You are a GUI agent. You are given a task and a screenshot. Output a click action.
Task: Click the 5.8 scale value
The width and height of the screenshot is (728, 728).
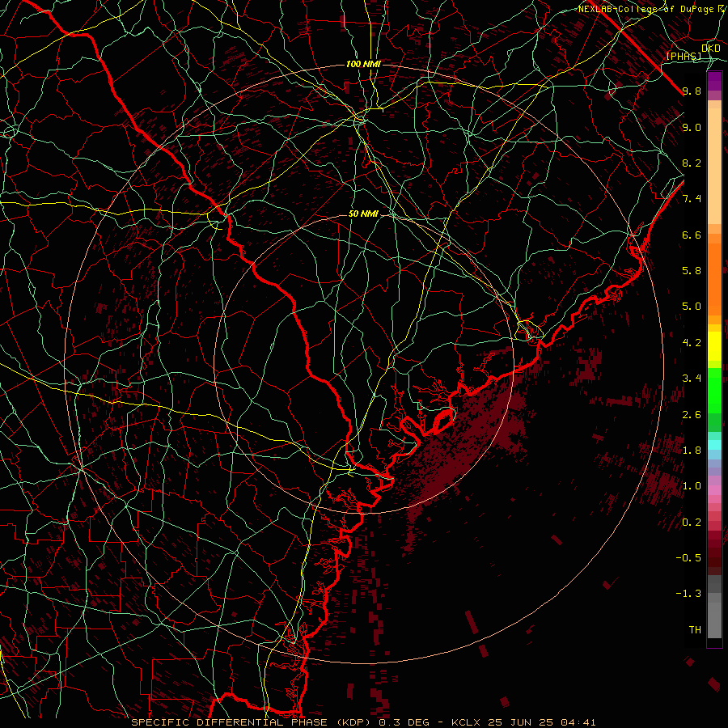692,271
